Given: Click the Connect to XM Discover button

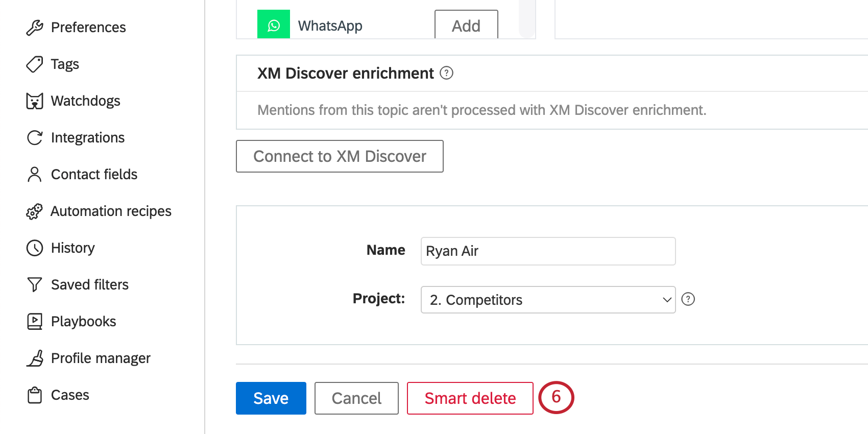Looking at the screenshot, I should point(340,156).
